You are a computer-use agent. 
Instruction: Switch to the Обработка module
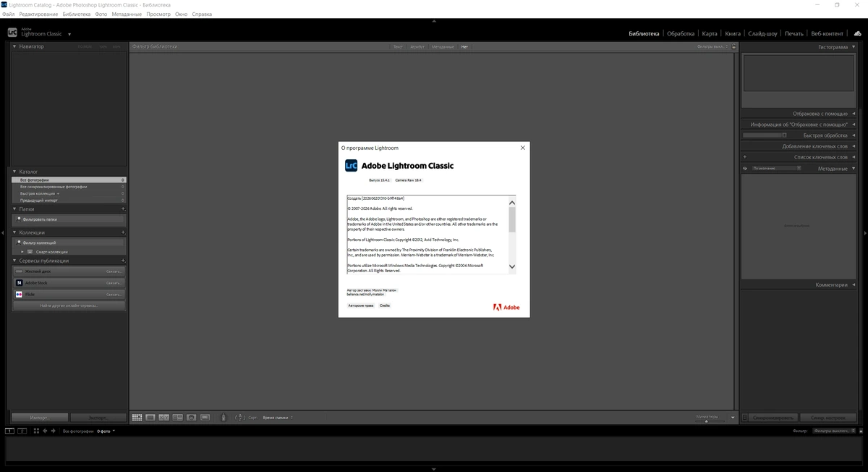pos(681,33)
